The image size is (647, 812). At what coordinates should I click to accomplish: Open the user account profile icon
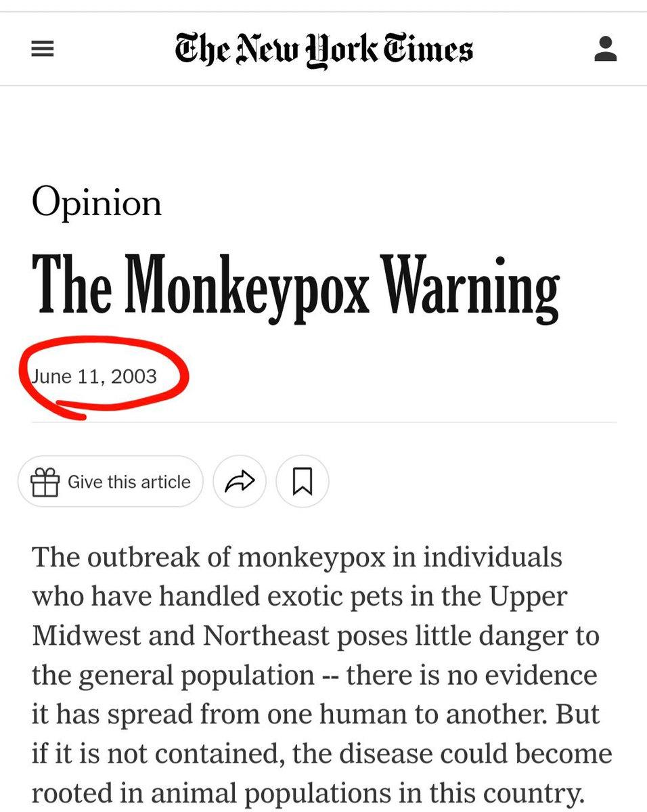[605, 49]
